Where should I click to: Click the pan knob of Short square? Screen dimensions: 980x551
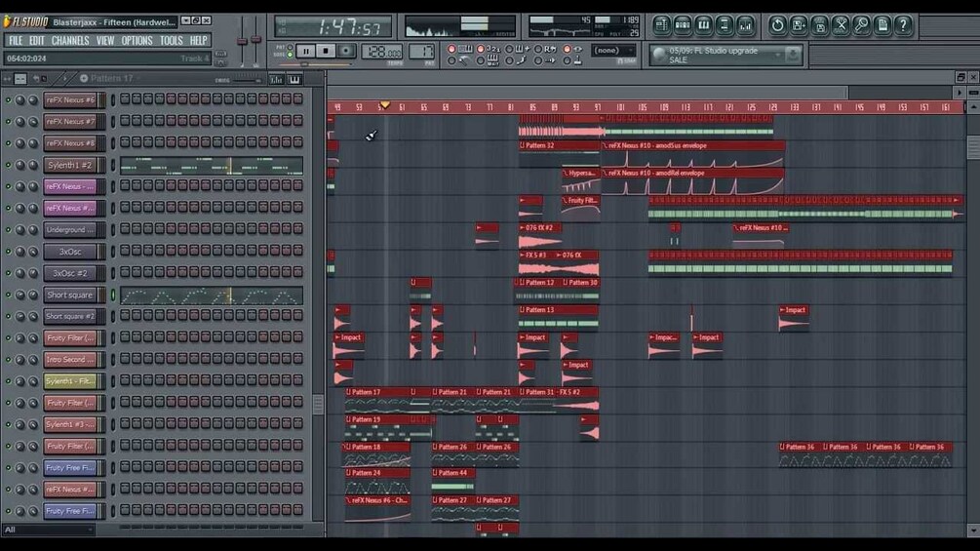click(20, 295)
